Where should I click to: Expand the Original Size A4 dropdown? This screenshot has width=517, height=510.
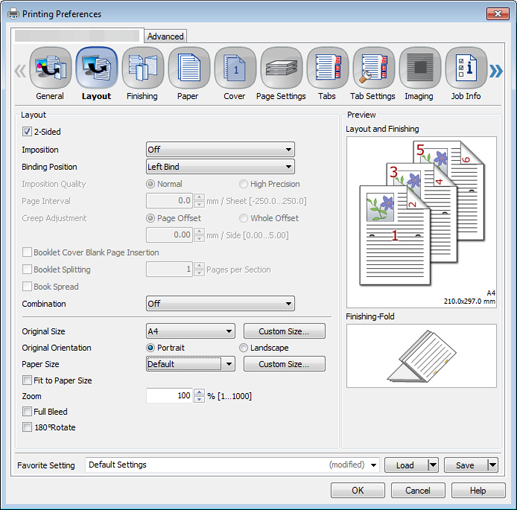point(191,331)
